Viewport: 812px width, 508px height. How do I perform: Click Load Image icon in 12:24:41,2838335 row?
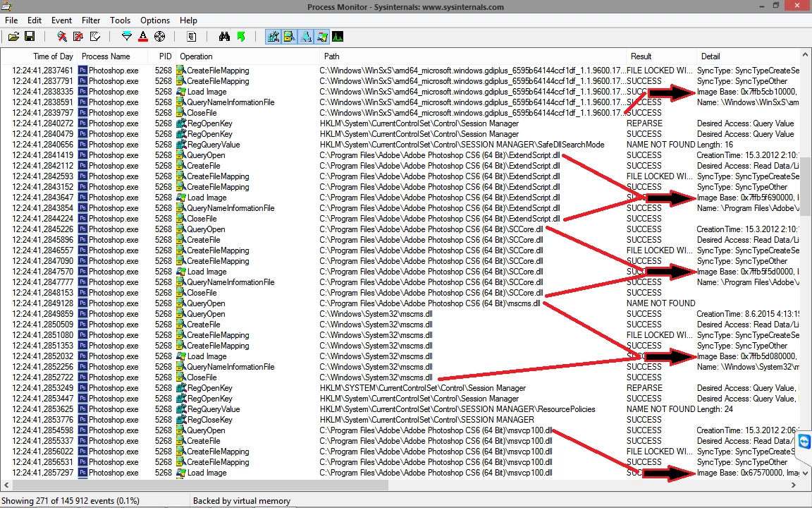[x=180, y=92]
